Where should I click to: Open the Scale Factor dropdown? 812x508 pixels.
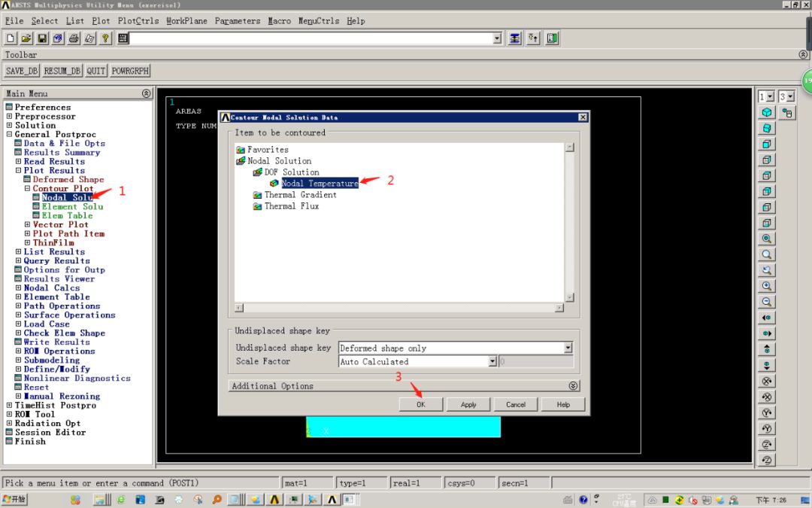[x=492, y=361]
